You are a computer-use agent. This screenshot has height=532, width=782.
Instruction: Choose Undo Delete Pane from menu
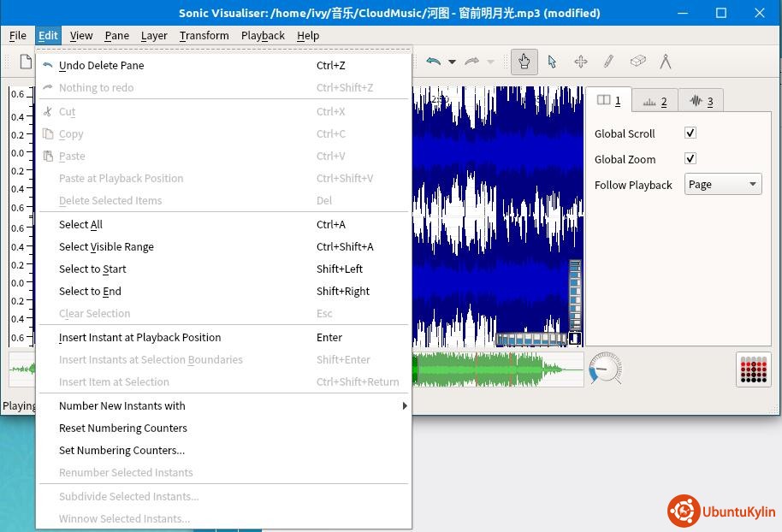[101, 65]
